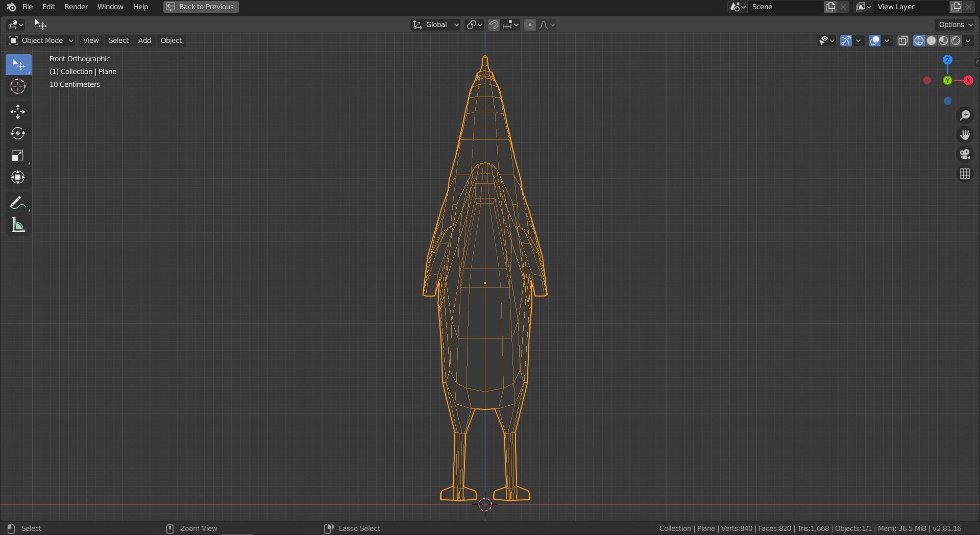The height and width of the screenshot is (535, 980).
Task: Open the Add menu in viewport header
Action: point(144,40)
